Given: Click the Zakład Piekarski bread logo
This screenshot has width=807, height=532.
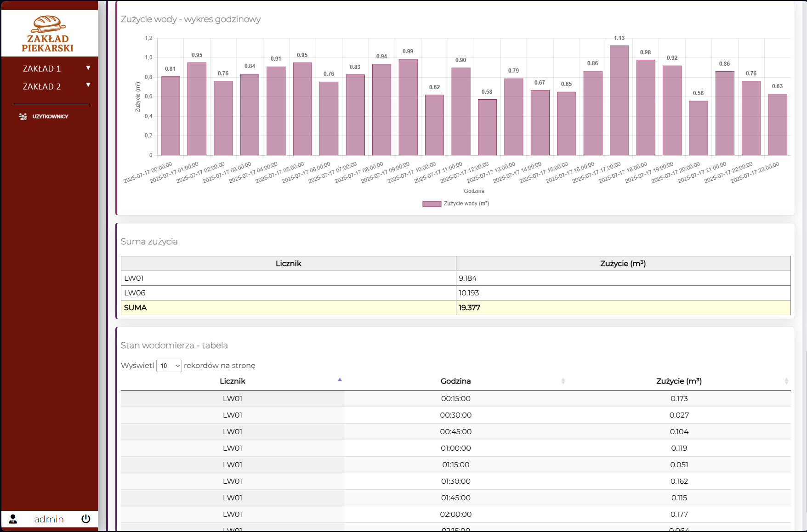Looking at the screenshot, I should tap(48, 34).
